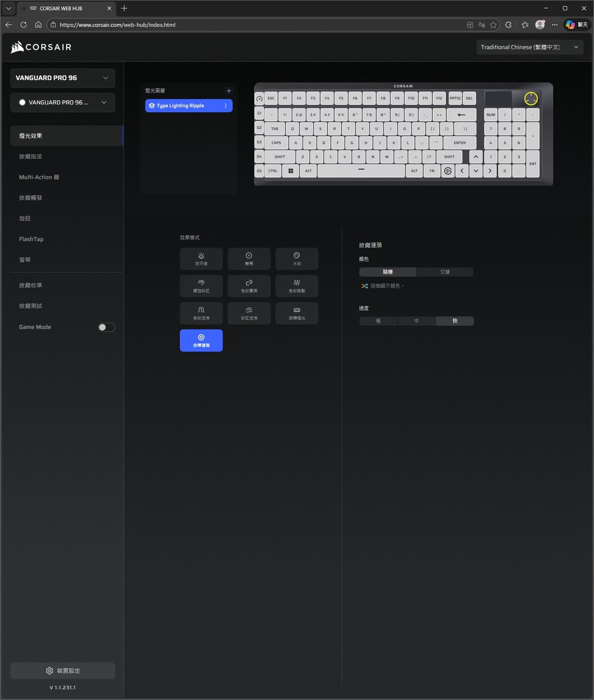
Task: Click the FN key on keyboard preview
Action: tap(432, 171)
